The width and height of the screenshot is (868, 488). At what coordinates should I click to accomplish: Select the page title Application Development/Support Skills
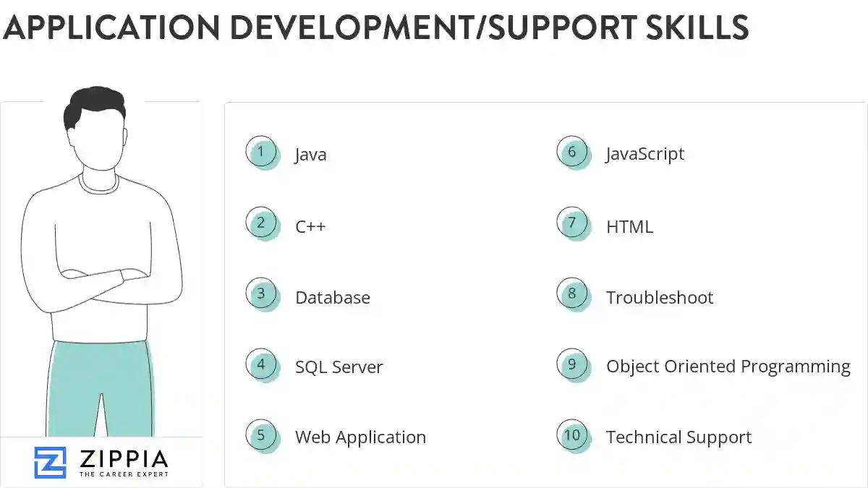(377, 29)
